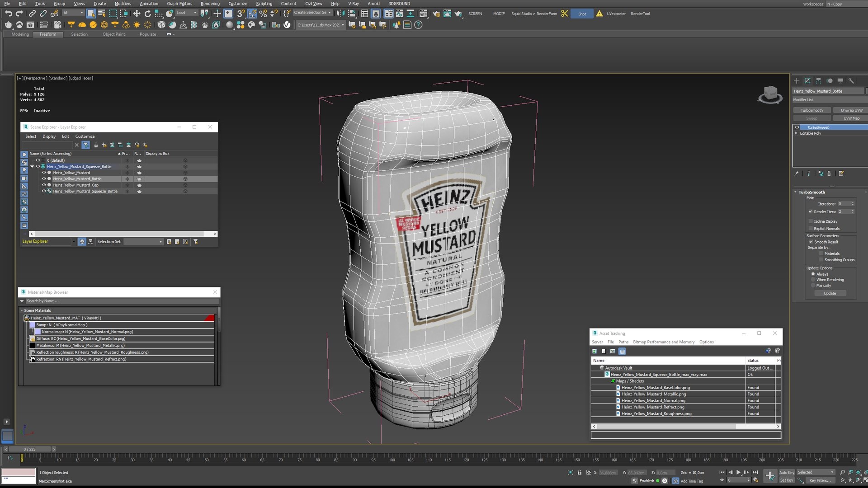Collapse Heinz_Yellow_Mustard_Squeeze_Bottle layer tree arrow

point(32,166)
